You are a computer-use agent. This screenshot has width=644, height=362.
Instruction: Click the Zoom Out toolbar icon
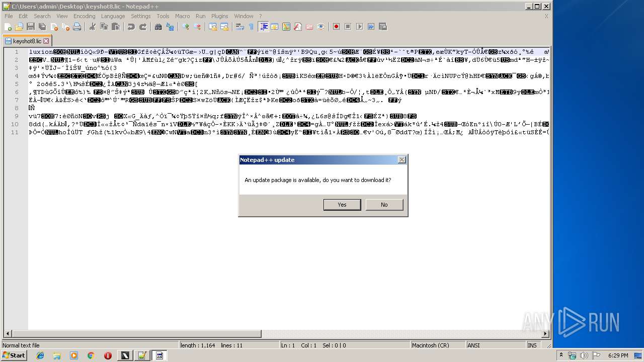tap(197, 27)
